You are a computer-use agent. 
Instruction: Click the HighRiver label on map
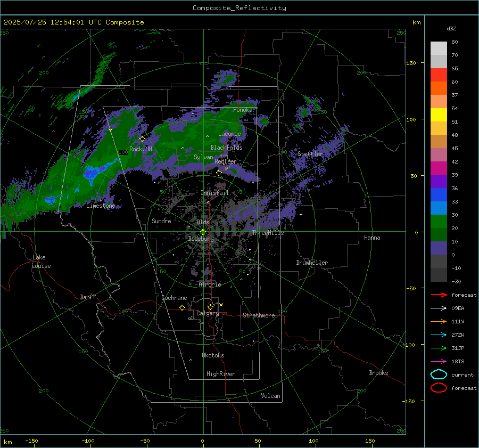(x=221, y=374)
